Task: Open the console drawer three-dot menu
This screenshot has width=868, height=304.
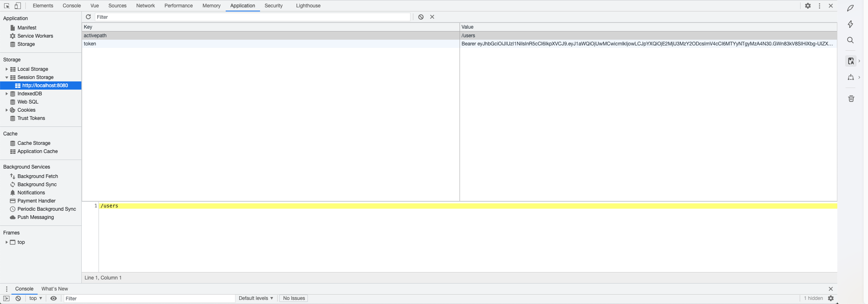Action: coord(7,289)
